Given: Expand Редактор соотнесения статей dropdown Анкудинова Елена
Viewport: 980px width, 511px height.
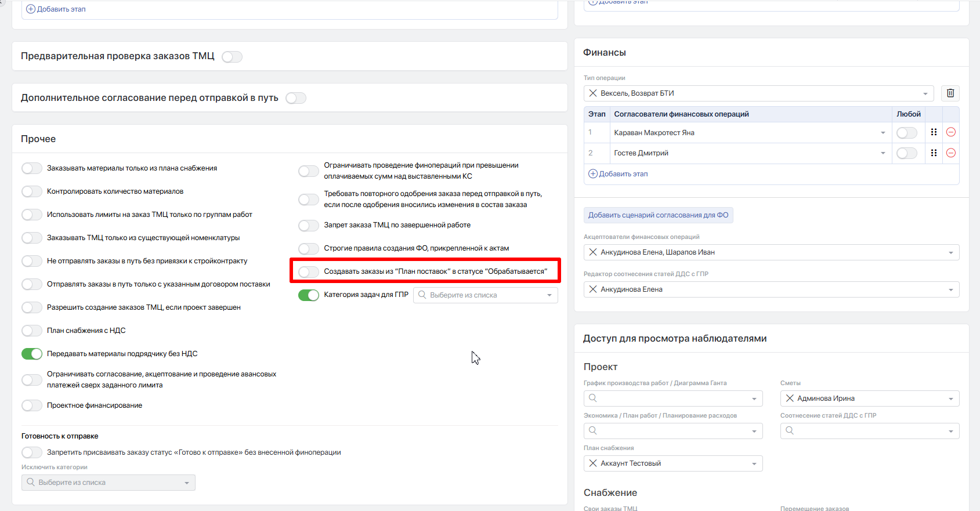Looking at the screenshot, I should [772, 289].
